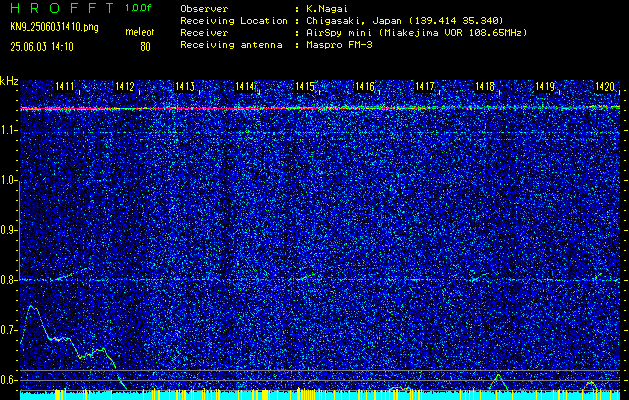Click the 1418 time marker
Screen dimensions: 629x400
[x=485, y=86]
